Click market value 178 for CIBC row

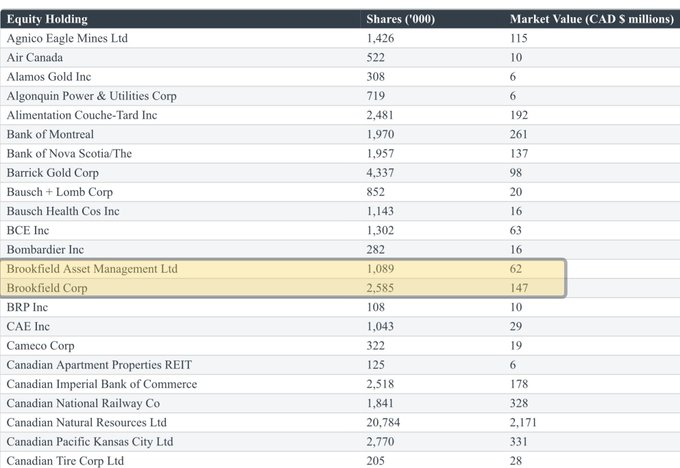pyautogui.click(x=519, y=384)
